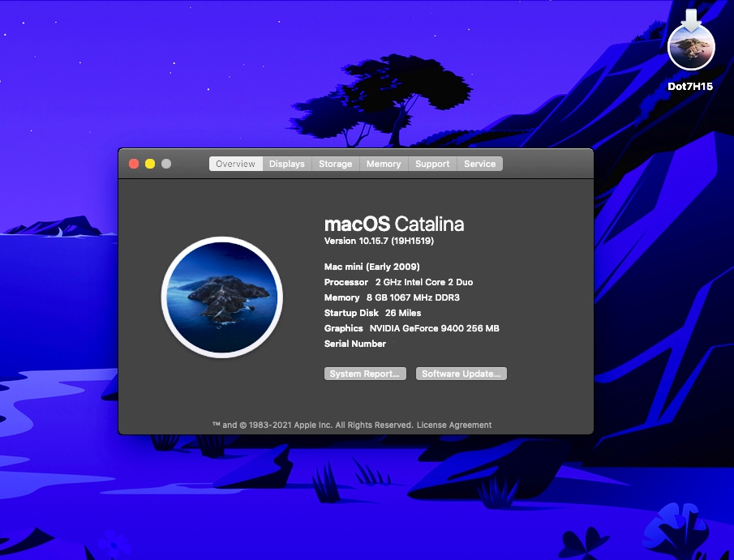Click the Apple copyright notice text

313,425
